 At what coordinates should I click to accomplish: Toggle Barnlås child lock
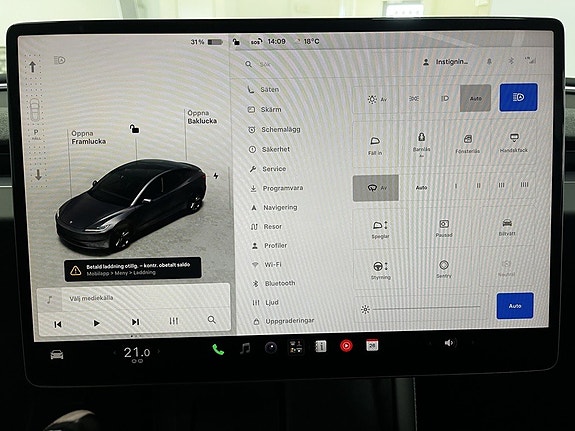pyautogui.click(x=421, y=145)
